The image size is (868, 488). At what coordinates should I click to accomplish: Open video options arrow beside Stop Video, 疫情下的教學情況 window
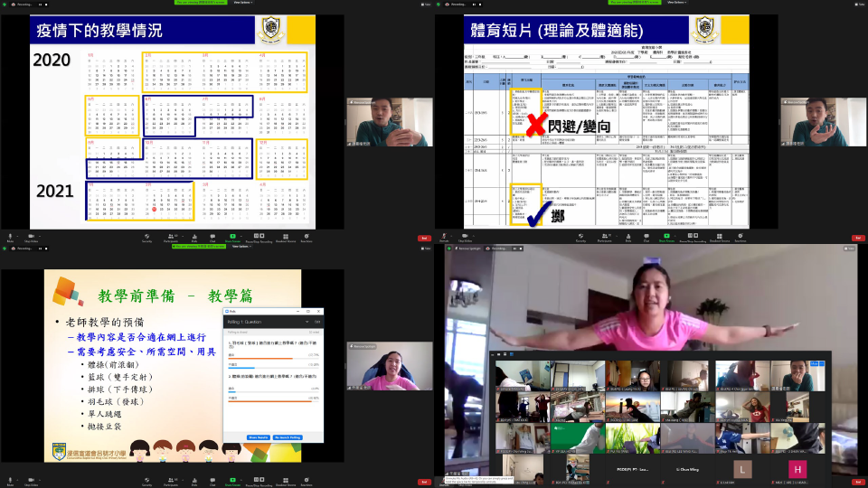click(x=40, y=236)
